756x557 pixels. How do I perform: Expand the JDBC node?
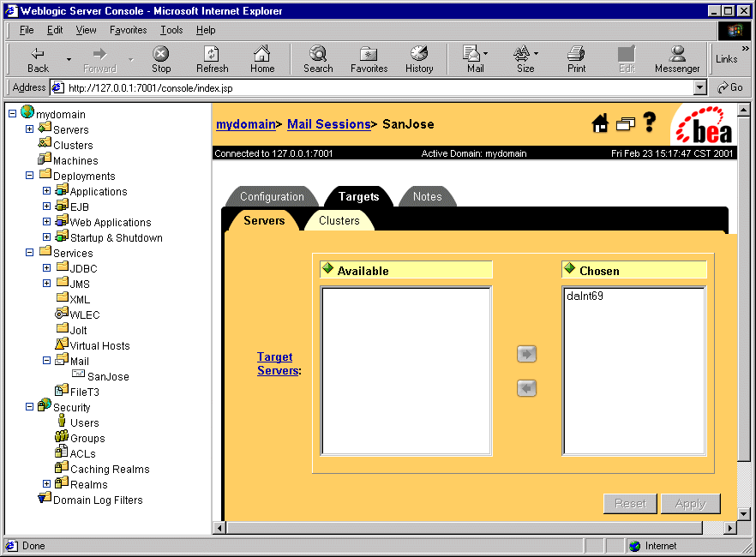tap(47, 268)
